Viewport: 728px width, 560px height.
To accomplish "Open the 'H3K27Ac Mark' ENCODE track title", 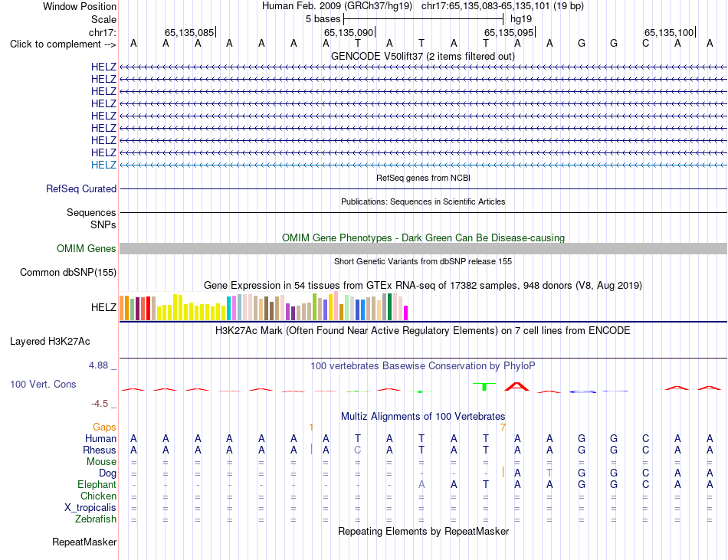I will (423, 331).
